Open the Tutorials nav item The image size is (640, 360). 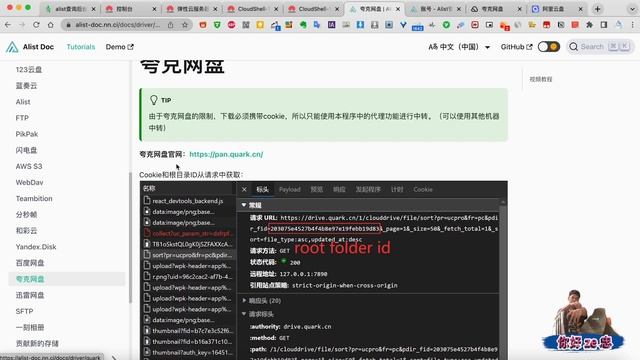coord(81,47)
